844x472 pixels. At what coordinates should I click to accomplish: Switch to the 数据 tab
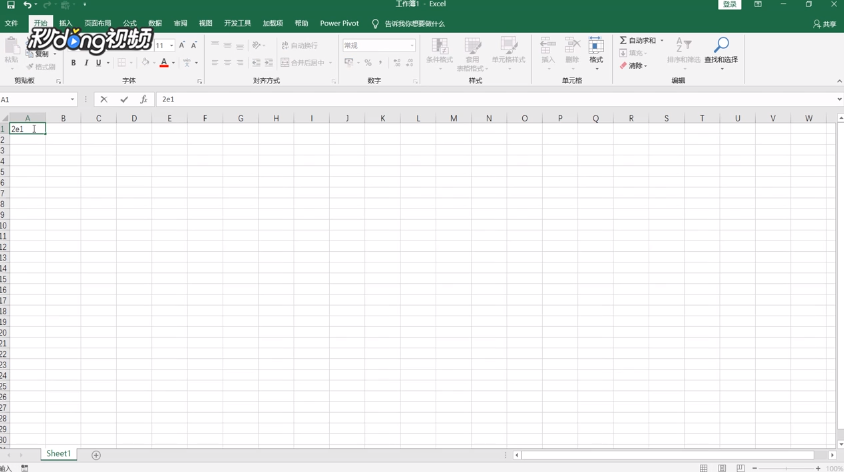tap(155, 23)
